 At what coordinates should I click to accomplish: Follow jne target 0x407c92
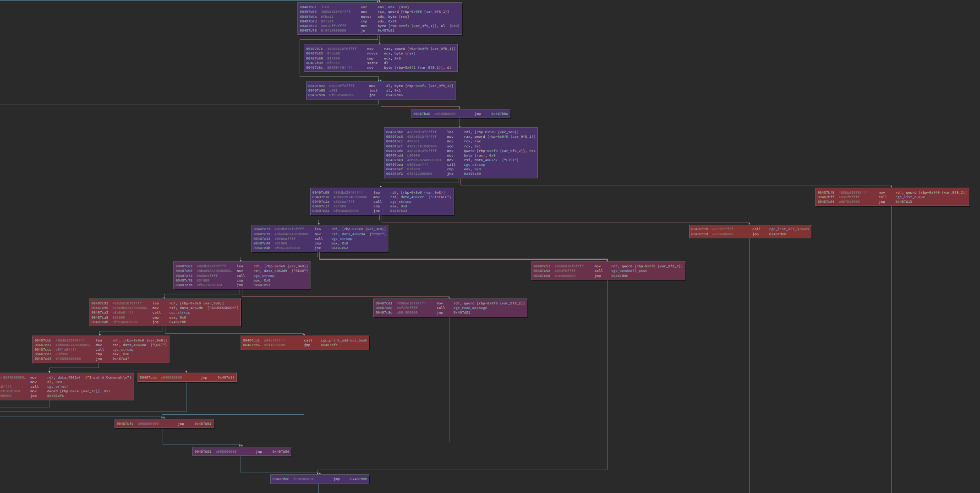point(262,285)
